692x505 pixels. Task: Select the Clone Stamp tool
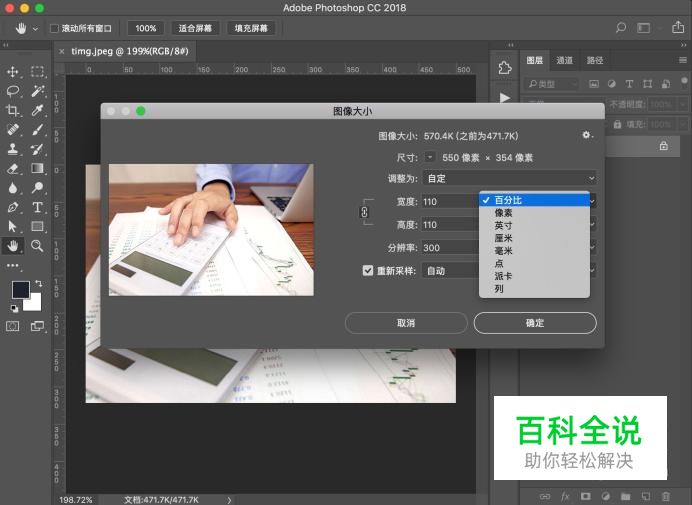click(x=12, y=149)
